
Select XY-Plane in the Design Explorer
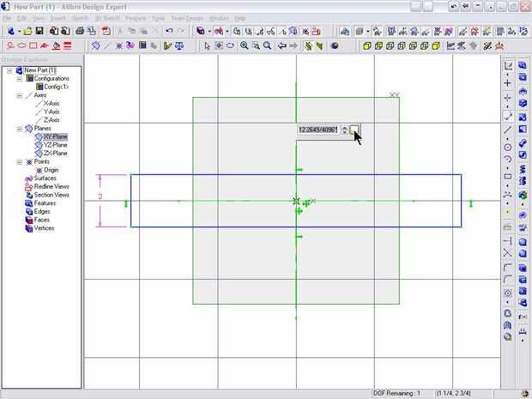[x=55, y=136]
